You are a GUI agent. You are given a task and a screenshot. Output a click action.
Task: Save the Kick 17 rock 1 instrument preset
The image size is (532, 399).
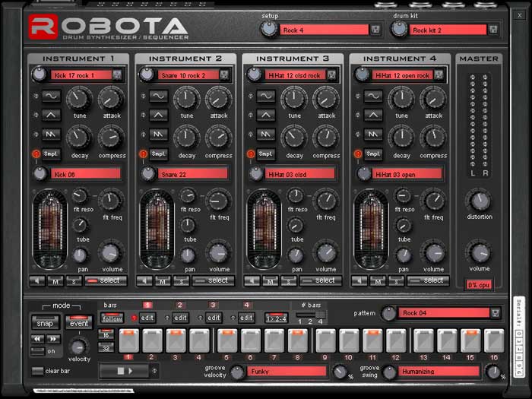(x=117, y=75)
